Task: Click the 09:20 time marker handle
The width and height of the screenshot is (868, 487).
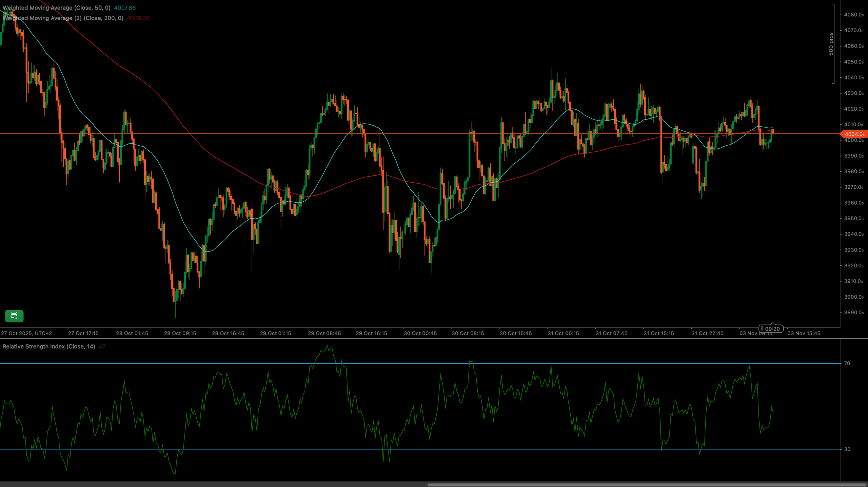Action: 771,329
